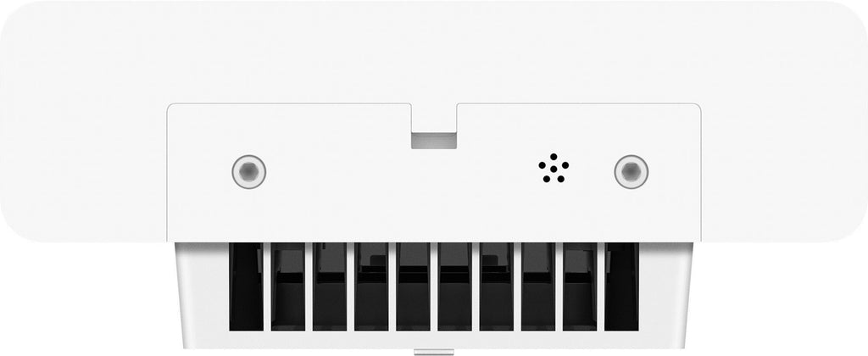Select the rightmost vent slot
Screen dimensions: 868x356
point(621,286)
